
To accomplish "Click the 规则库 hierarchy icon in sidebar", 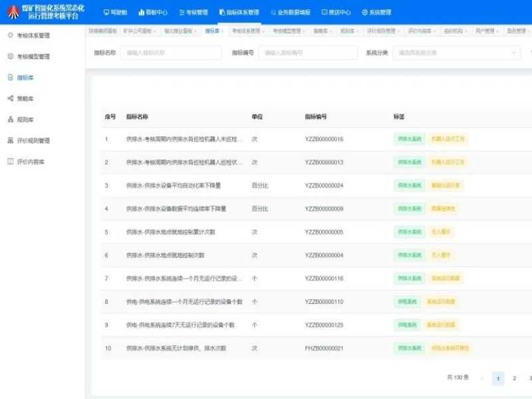I will pos(10,120).
